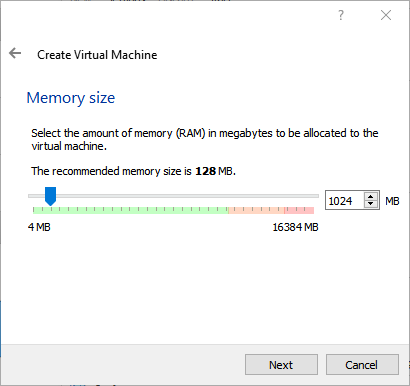410x386 pixels.
Task: Go back using the left arrow icon
Action: [15, 53]
